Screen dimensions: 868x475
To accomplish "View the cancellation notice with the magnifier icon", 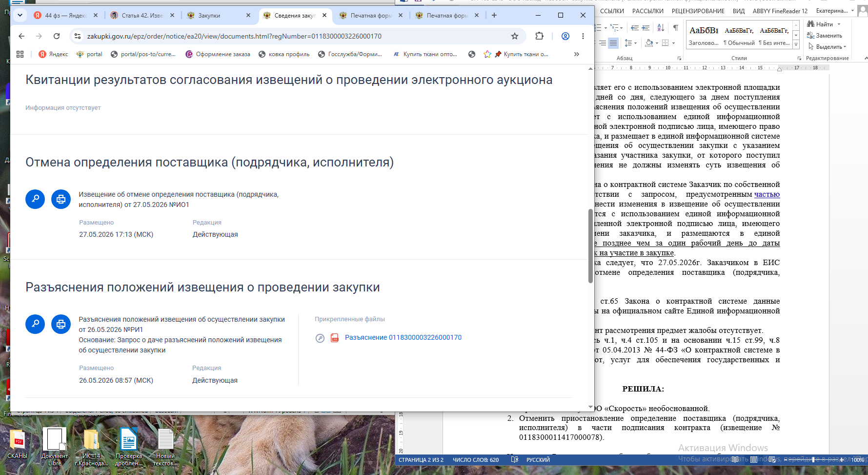I will click(35, 199).
